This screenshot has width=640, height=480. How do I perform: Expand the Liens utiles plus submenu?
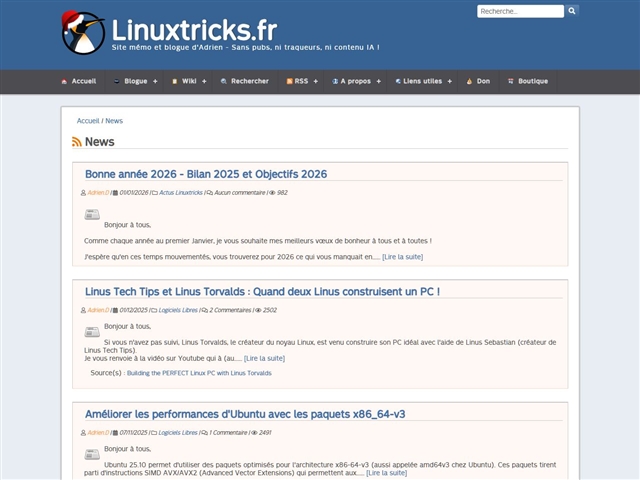coord(449,82)
